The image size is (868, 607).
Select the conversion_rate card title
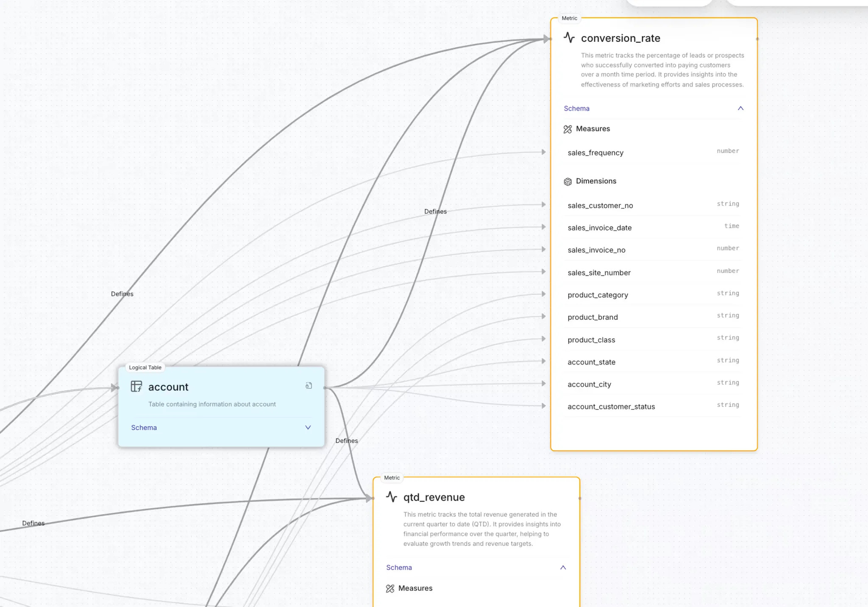620,38
